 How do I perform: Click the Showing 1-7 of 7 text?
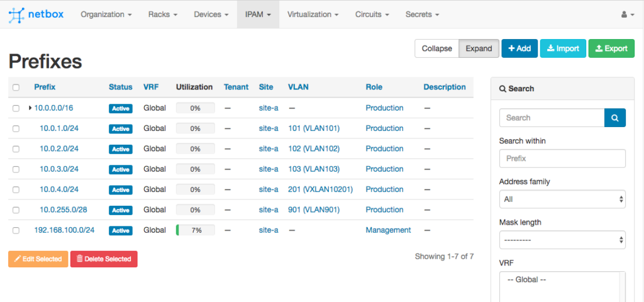[x=445, y=257]
